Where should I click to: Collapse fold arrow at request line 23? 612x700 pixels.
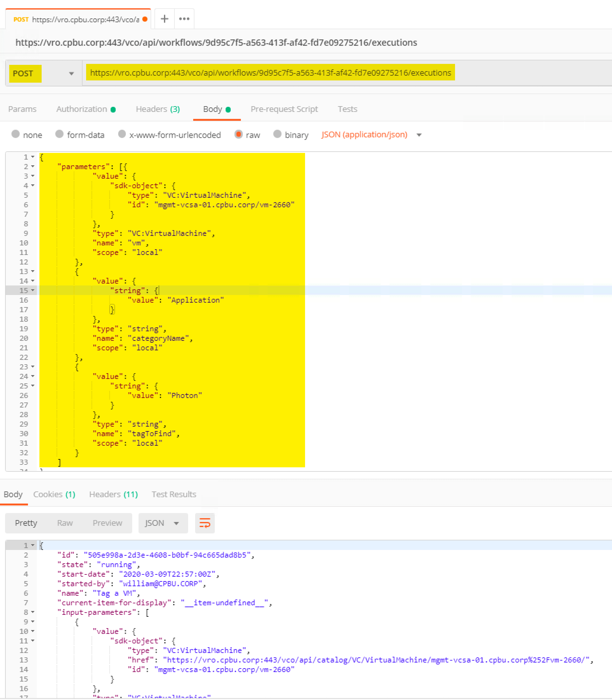click(33, 367)
